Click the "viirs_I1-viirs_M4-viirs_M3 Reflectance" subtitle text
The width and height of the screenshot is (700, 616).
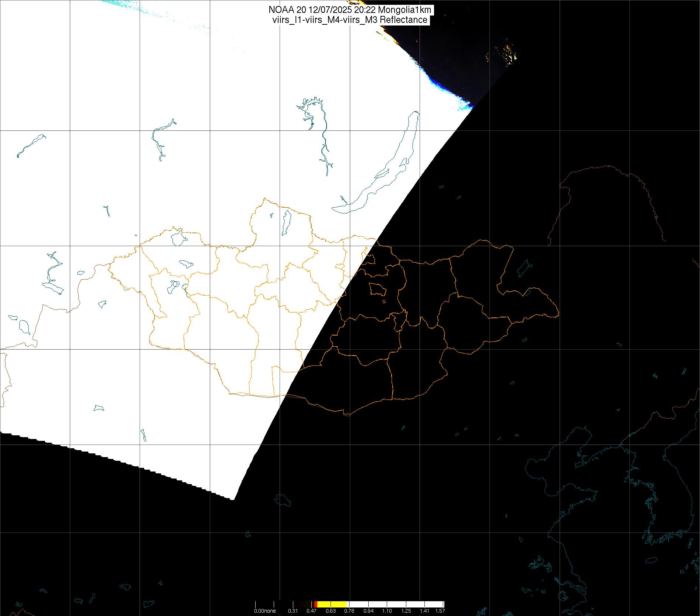(350, 20)
